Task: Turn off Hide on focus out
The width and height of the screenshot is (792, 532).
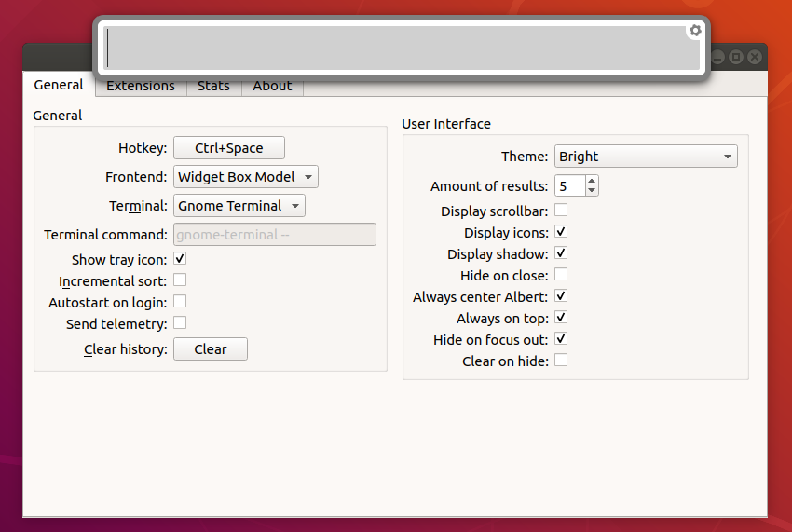Action: click(x=561, y=339)
